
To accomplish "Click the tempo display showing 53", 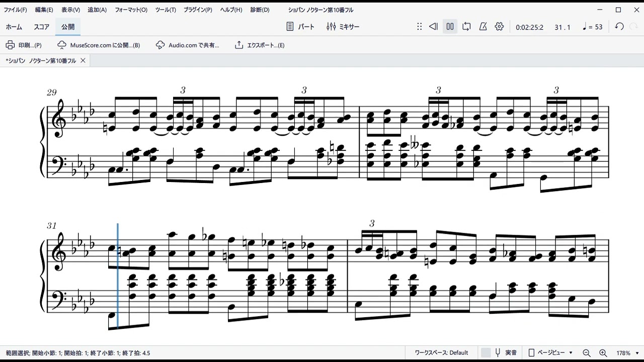I will point(592,27).
